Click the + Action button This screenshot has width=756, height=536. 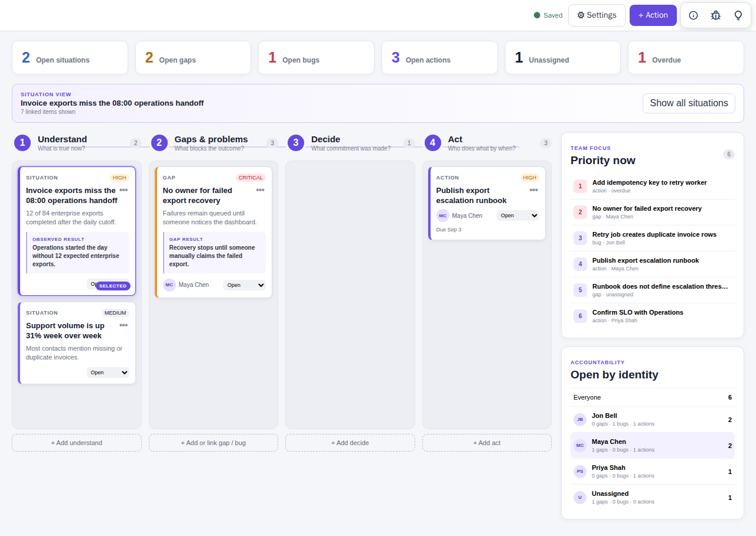(653, 15)
